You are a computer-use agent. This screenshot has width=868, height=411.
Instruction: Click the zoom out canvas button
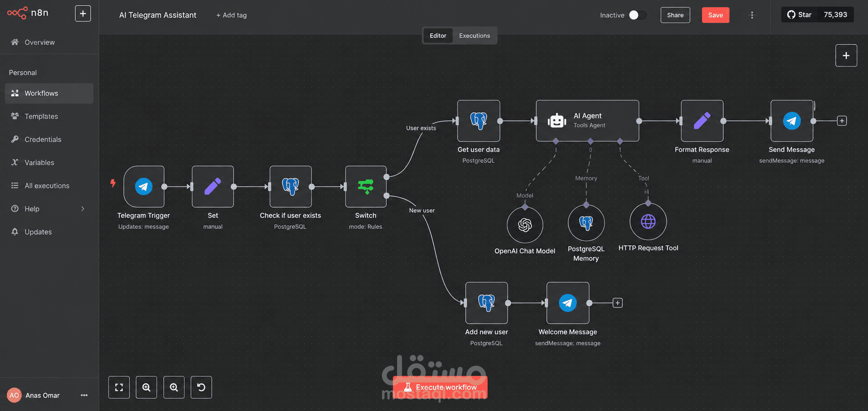[x=174, y=387]
